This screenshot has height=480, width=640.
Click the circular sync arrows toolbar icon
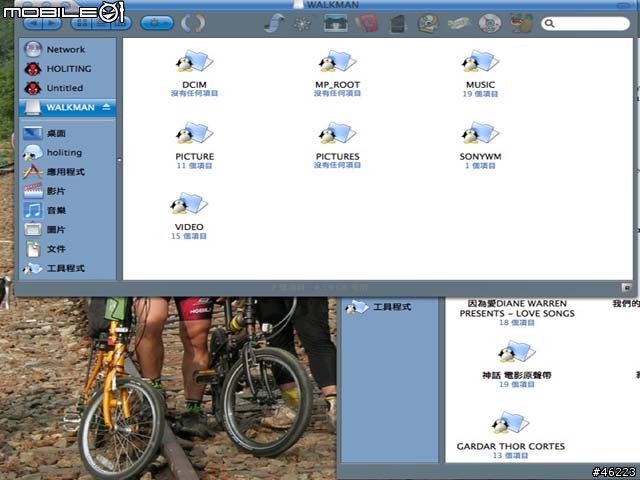pyautogui.click(x=193, y=23)
